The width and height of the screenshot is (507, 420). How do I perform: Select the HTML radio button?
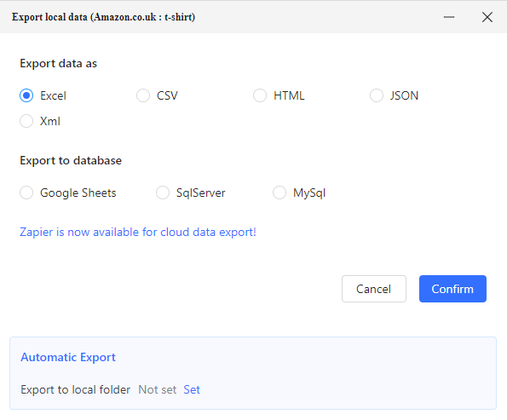[260, 95]
